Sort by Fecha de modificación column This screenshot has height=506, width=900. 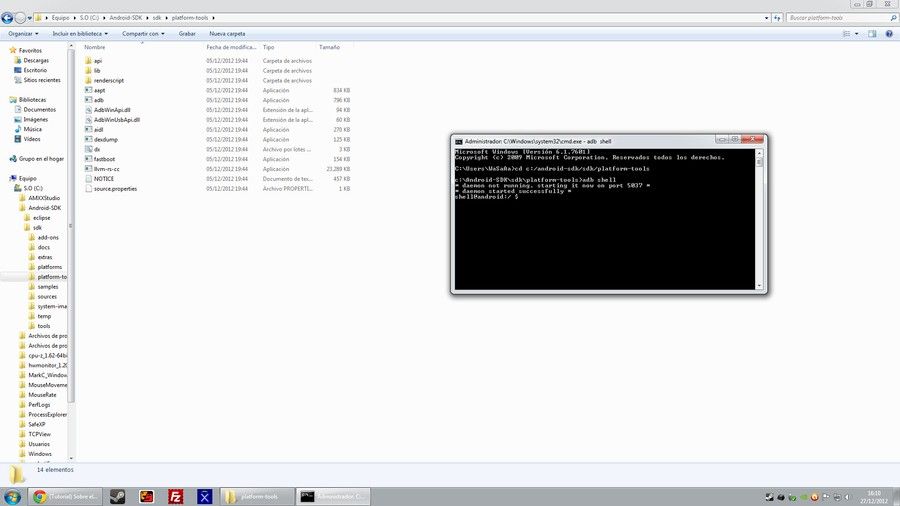(x=231, y=47)
